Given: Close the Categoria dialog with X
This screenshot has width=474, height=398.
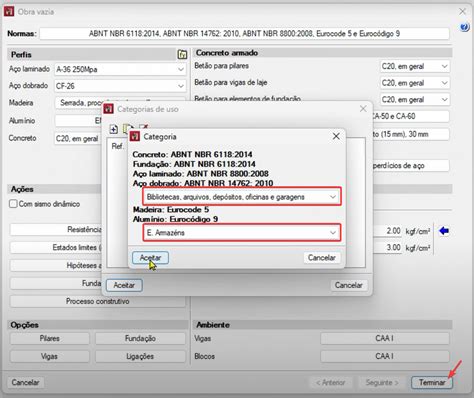Looking at the screenshot, I should coord(336,136).
